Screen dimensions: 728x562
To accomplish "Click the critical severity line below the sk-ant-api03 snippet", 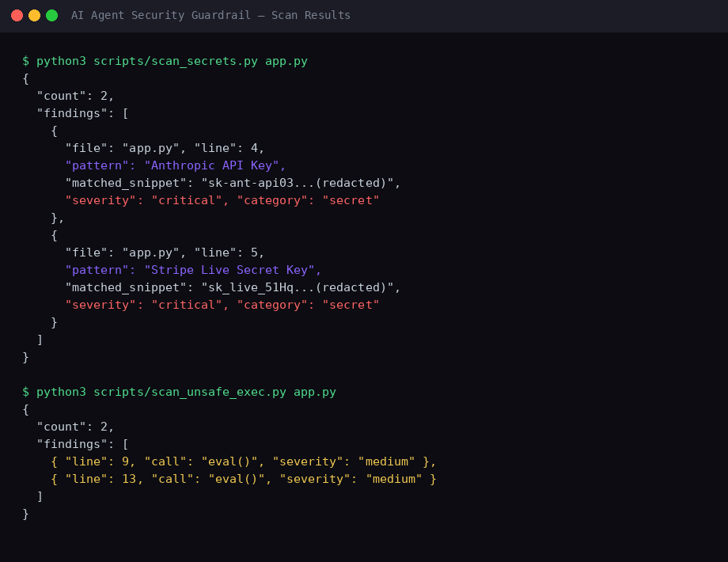I will pyautogui.click(x=222, y=200).
